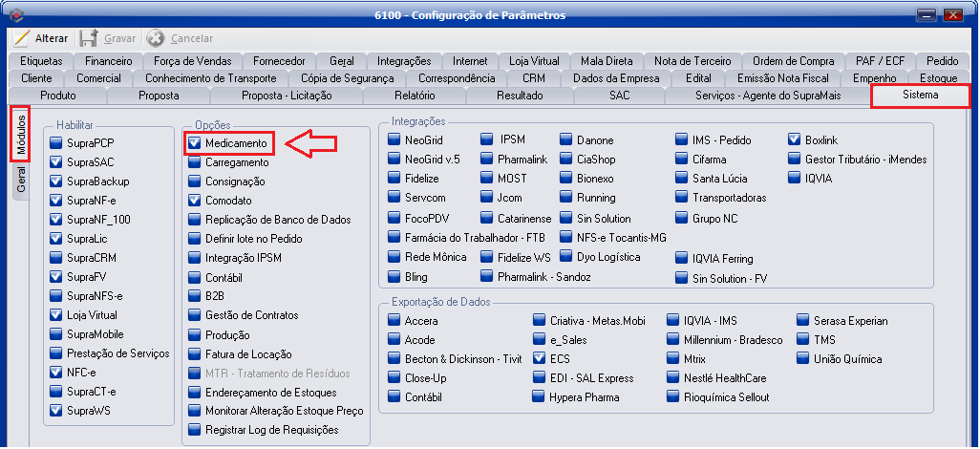This screenshot has width=980, height=449.
Task: Enable the SupraPCP module checkbox
Action: [x=56, y=143]
